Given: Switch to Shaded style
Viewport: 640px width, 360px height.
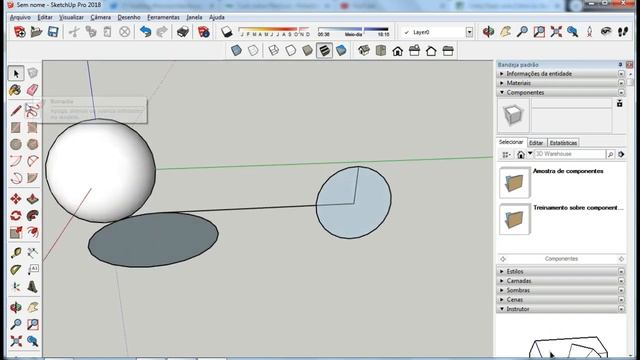Looking at the screenshot, I should [307, 51].
